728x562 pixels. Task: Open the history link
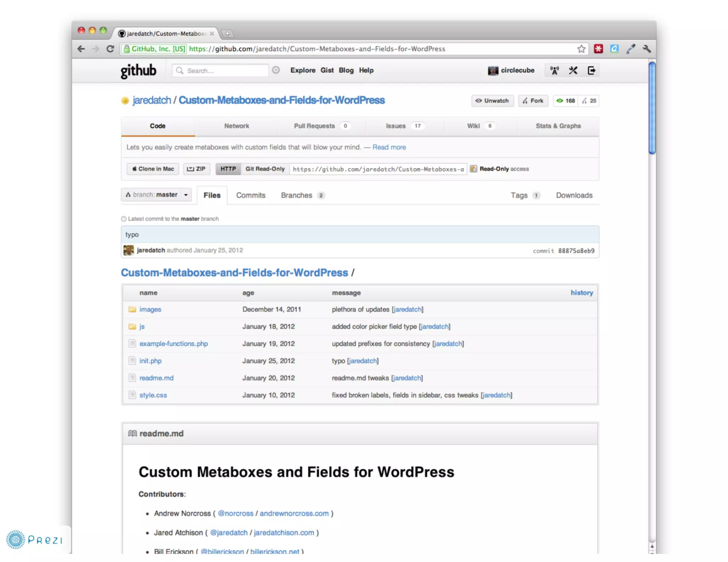tap(582, 293)
